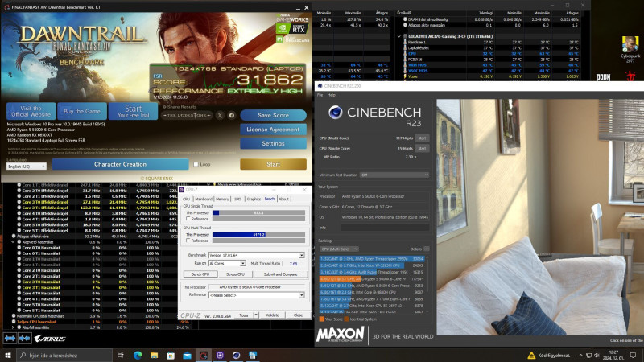The image size is (644, 362).
Task: Switch to CPU tab in CPU-Z
Action: pyautogui.click(x=186, y=199)
